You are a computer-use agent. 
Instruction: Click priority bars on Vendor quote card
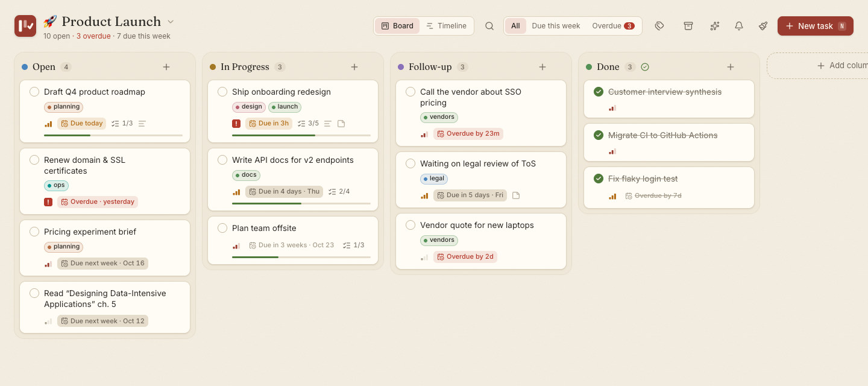pyautogui.click(x=424, y=257)
